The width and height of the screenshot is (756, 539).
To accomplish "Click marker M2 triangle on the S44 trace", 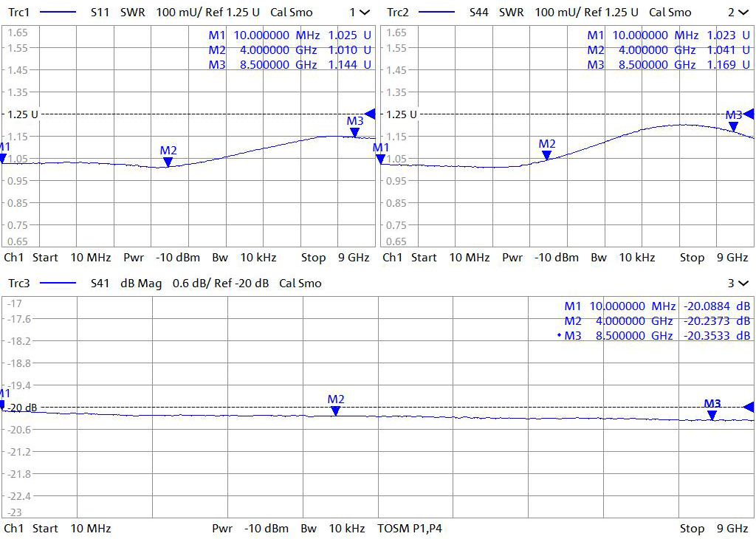I will tap(546, 154).
